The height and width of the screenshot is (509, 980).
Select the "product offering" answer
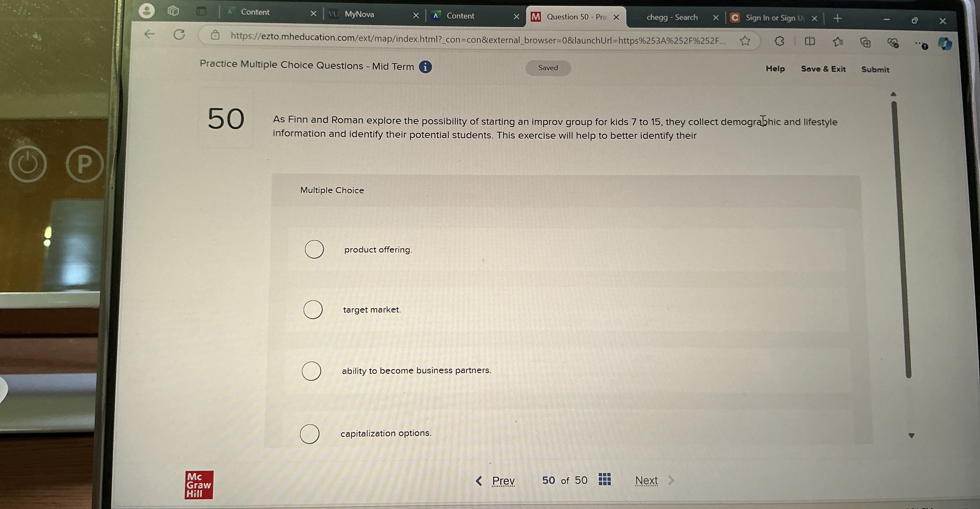[x=314, y=249]
